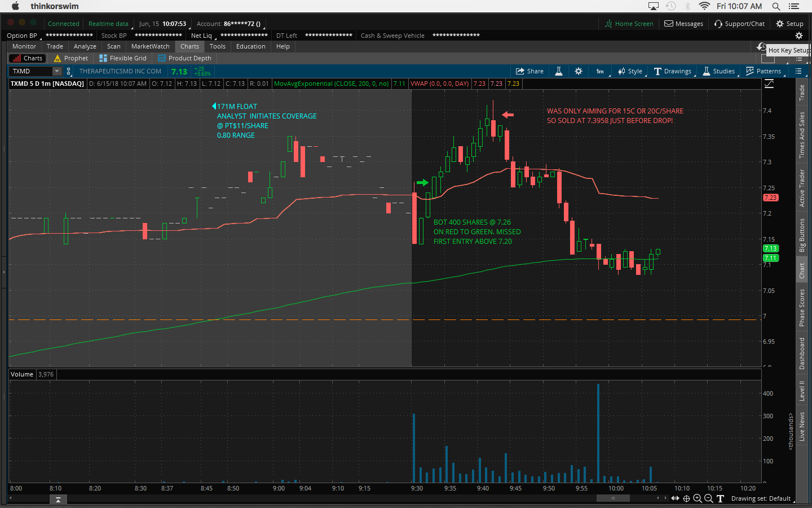The width and height of the screenshot is (812, 508).
Task: Click the collapse volume panel arrow icon
Action: [58, 500]
